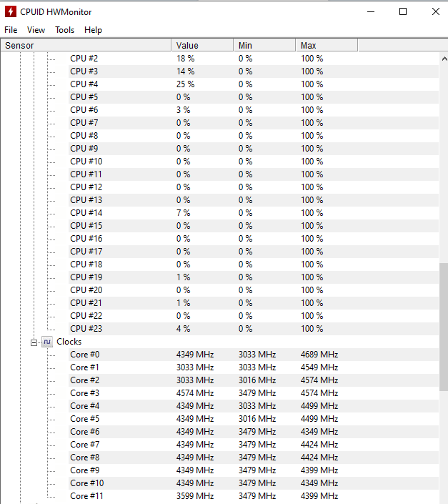Select the CPU #16 row
This screenshot has height=504, width=448.
pos(254,239)
